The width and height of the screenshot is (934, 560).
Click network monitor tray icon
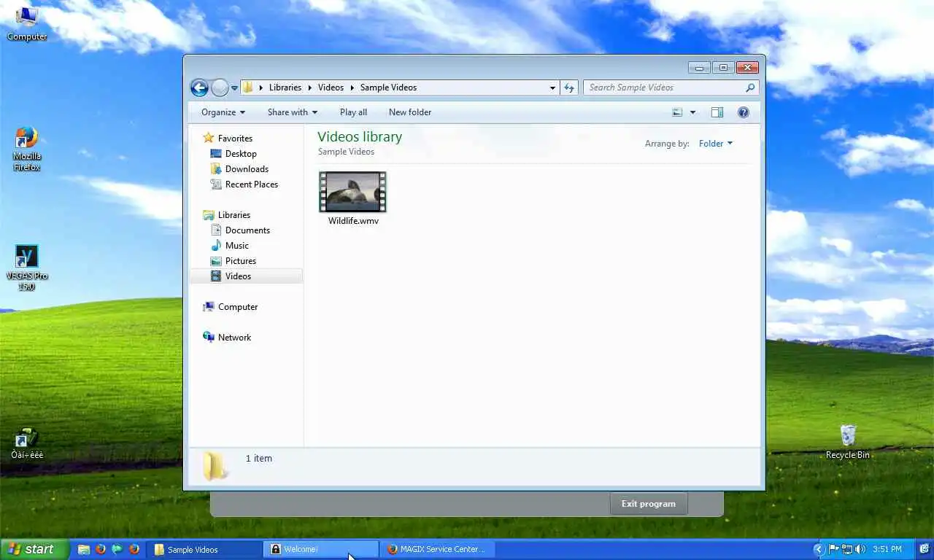point(847,549)
